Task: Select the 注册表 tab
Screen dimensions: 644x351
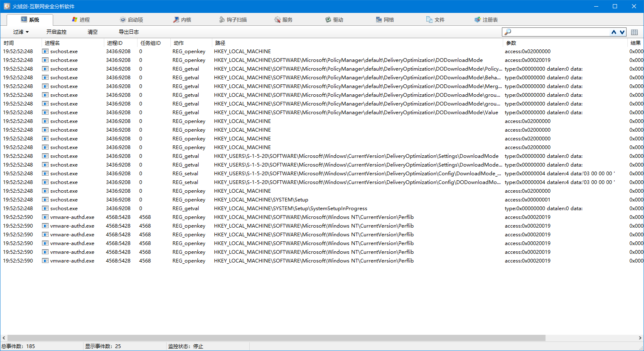Action: tap(486, 20)
